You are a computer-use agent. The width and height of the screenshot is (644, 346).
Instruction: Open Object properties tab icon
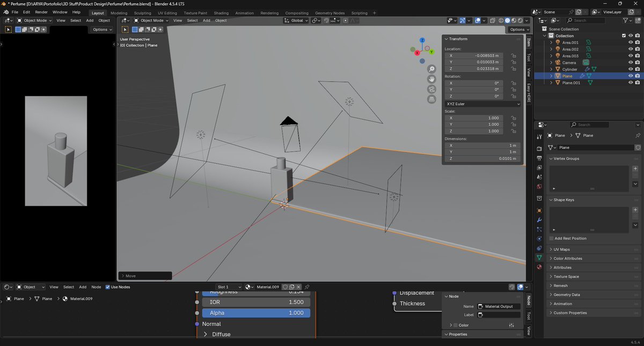539,210
